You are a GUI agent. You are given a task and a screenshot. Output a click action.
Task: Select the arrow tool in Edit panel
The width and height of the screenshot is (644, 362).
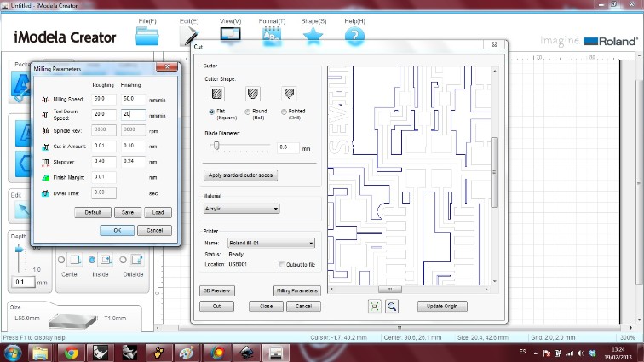[x=23, y=210]
